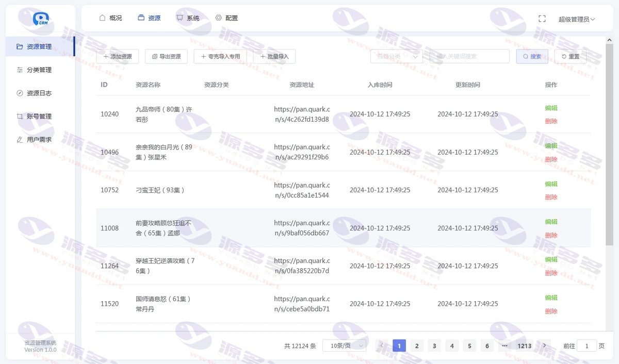This screenshot has height=364, width=619.
Task: Go to page 2
Action: tap(417, 345)
